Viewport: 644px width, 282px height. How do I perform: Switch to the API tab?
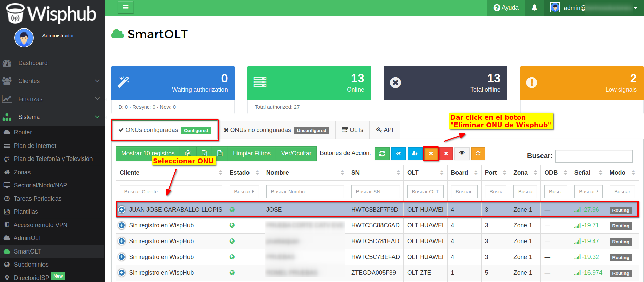[385, 130]
